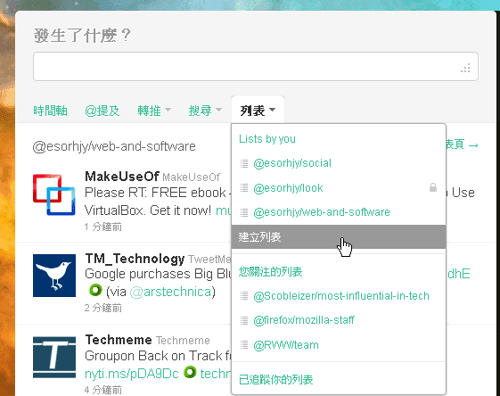Open the @esorhjy/look list
The height and width of the screenshot is (396, 500).
coord(288,188)
